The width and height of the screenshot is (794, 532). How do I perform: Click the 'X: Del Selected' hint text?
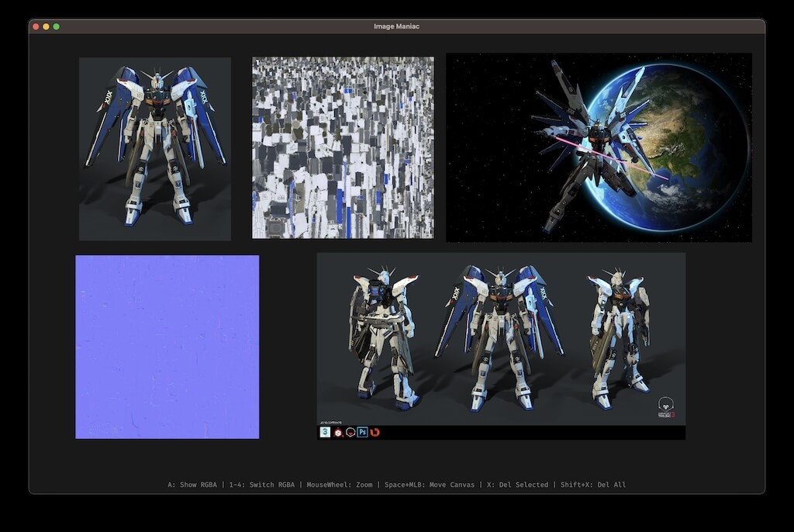tap(517, 485)
